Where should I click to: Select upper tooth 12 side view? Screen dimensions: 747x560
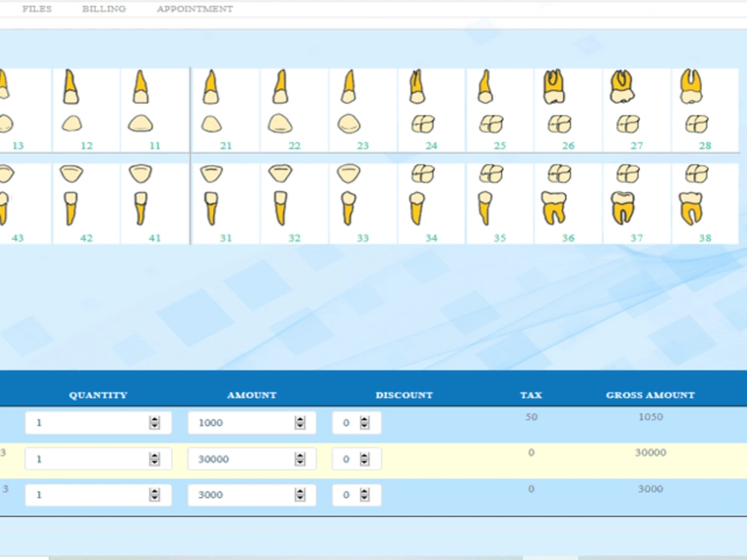71,87
